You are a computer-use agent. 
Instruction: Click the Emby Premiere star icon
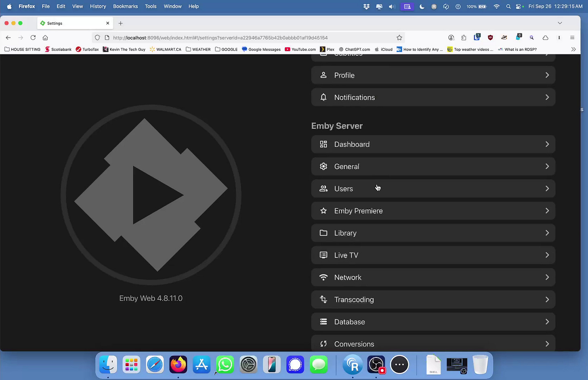coord(323,211)
